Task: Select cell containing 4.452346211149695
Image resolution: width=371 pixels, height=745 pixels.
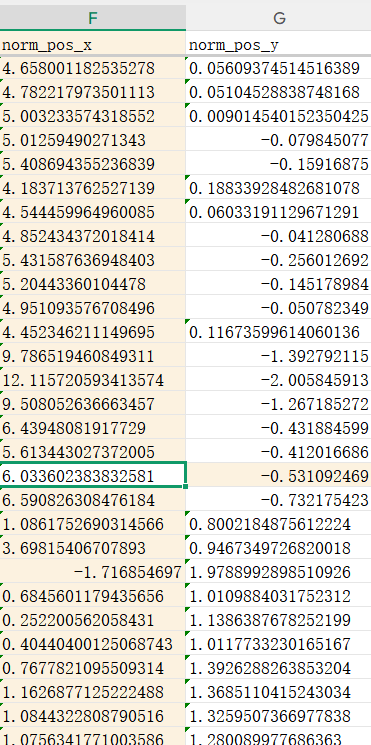Action: (93, 332)
